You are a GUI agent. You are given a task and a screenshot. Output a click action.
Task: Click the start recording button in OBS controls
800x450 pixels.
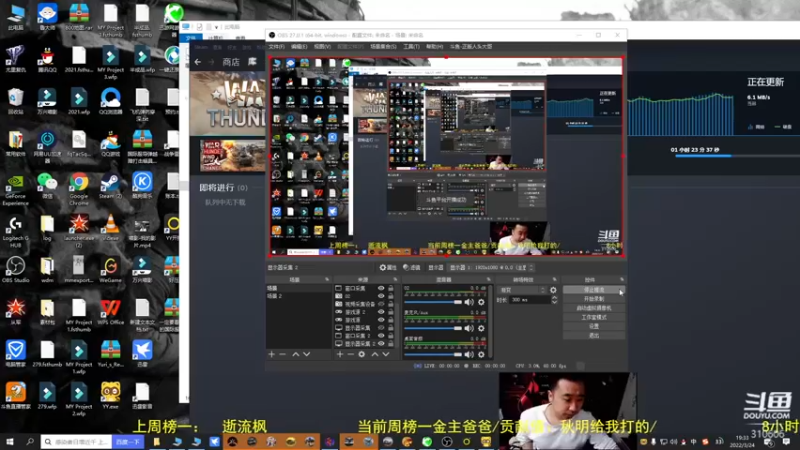(x=594, y=299)
